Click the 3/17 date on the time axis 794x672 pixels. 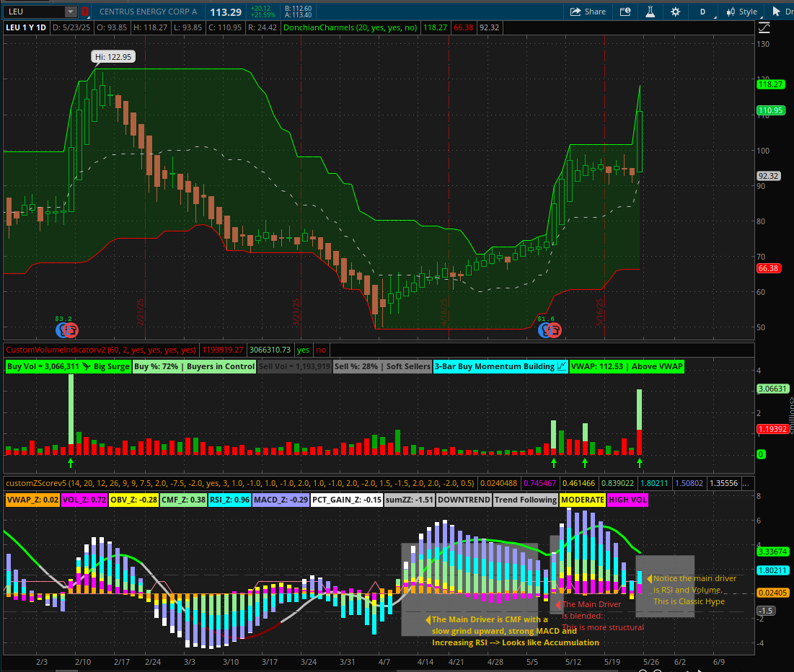(x=270, y=662)
